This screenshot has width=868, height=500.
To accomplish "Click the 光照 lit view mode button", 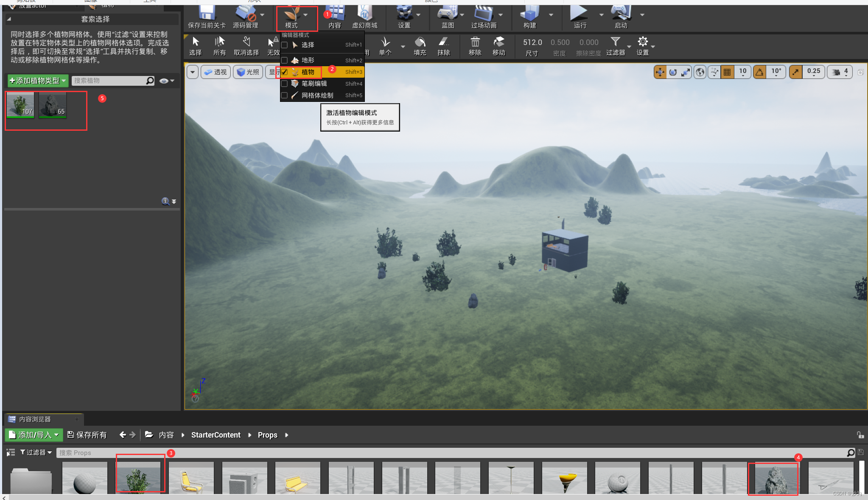I will 248,72.
